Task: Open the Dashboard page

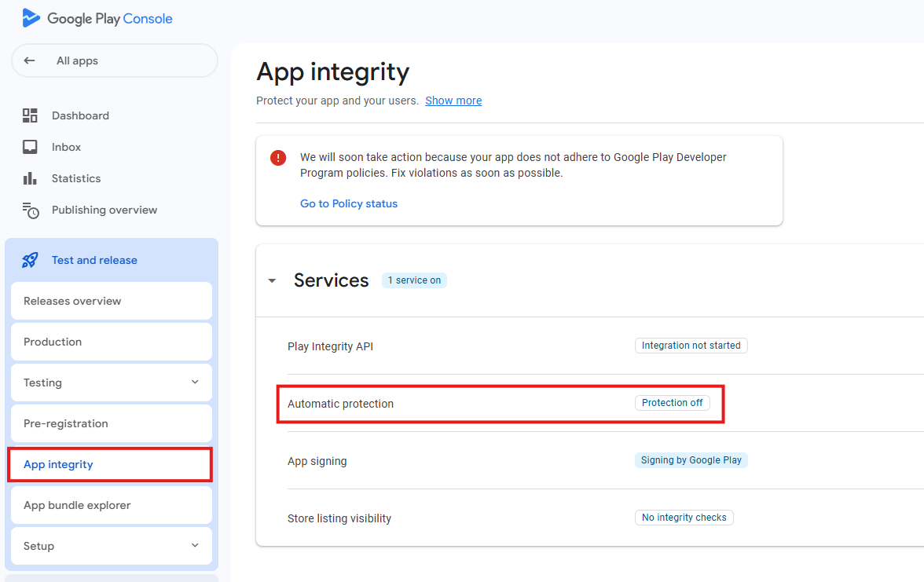Action: click(x=80, y=115)
